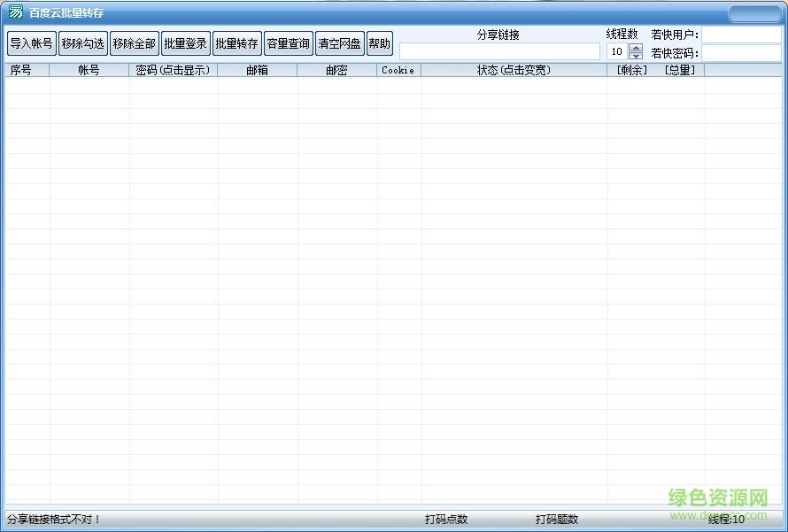Focus the 若快密码 text field

click(741, 53)
